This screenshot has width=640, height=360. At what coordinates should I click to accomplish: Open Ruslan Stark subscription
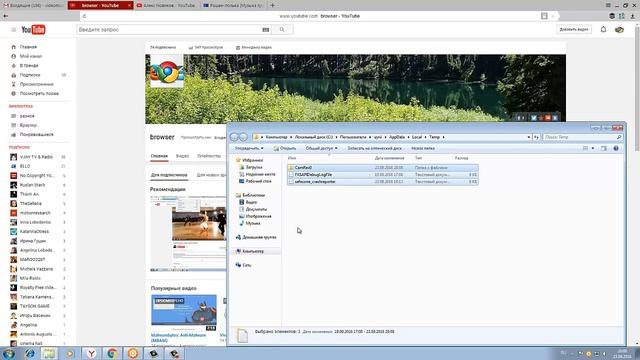(33, 185)
